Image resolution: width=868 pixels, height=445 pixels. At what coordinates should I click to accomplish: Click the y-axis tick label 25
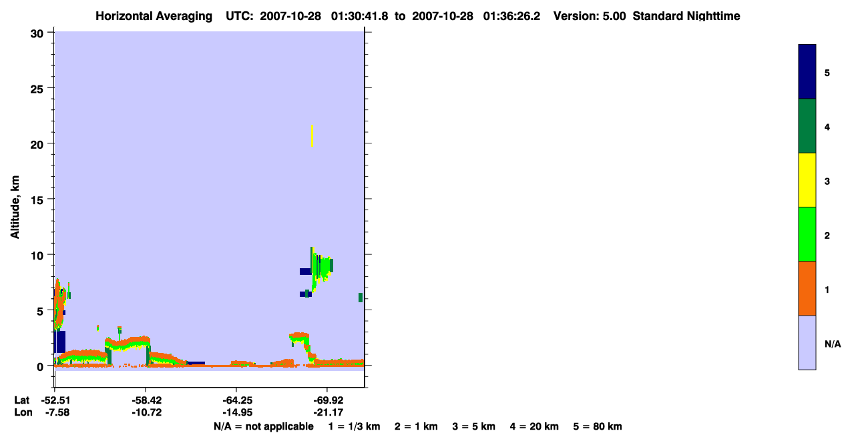[x=39, y=88]
